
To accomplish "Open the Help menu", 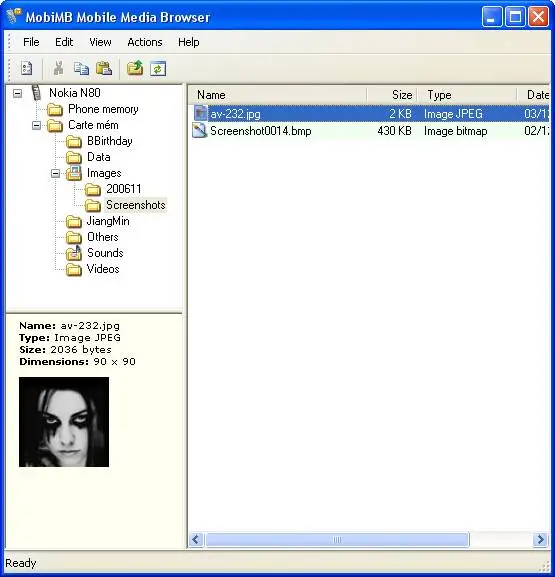I will pyautogui.click(x=188, y=42).
